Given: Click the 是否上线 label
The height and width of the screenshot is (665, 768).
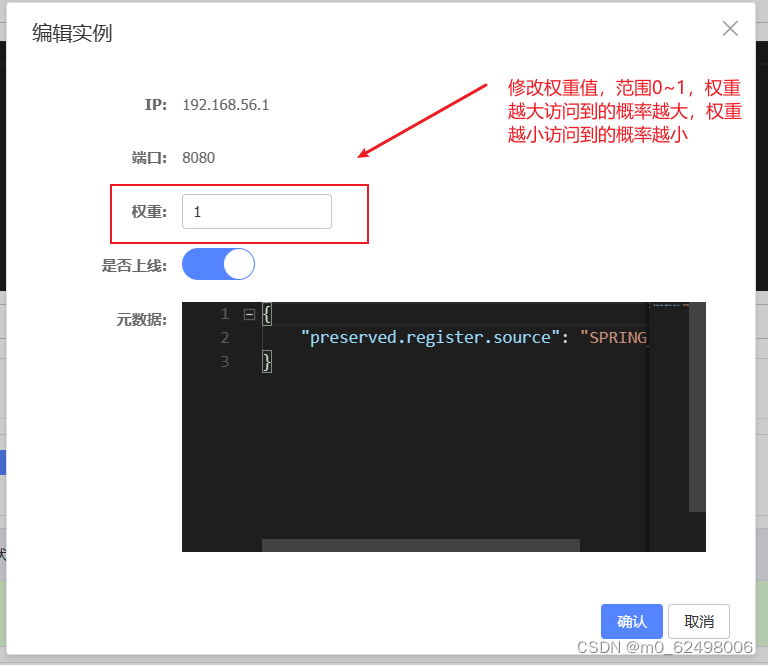Looking at the screenshot, I should click(x=134, y=266).
